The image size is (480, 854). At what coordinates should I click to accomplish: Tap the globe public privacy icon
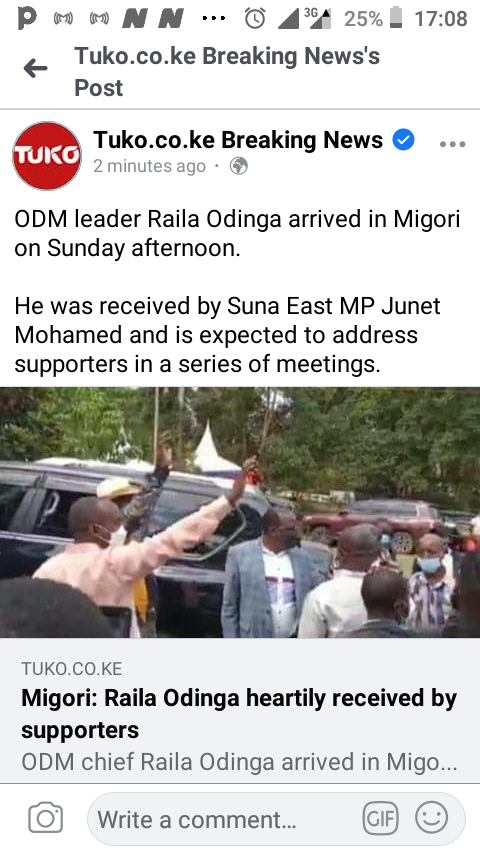click(x=239, y=166)
